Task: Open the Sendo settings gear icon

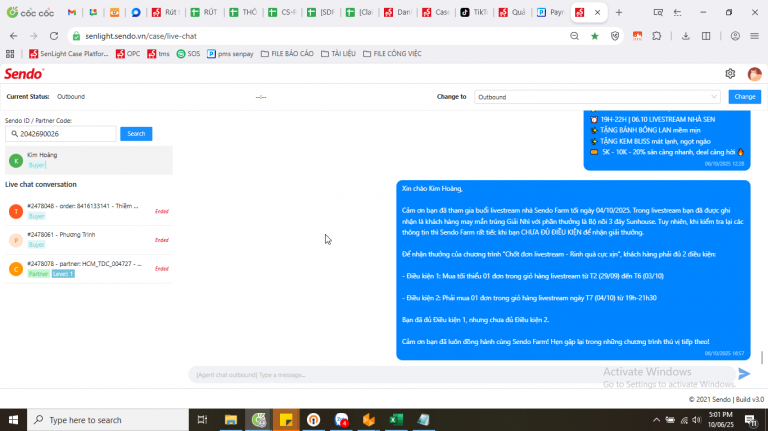Action: [730, 73]
